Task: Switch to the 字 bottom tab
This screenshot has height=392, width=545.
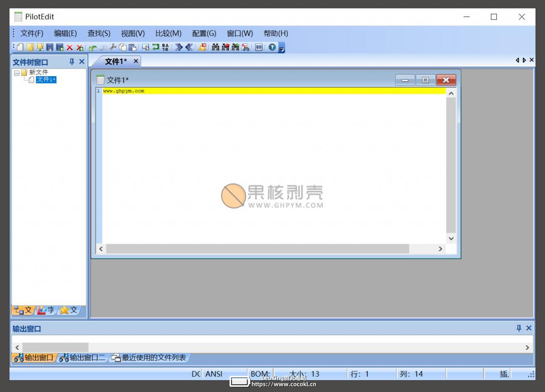Action: pos(46,310)
